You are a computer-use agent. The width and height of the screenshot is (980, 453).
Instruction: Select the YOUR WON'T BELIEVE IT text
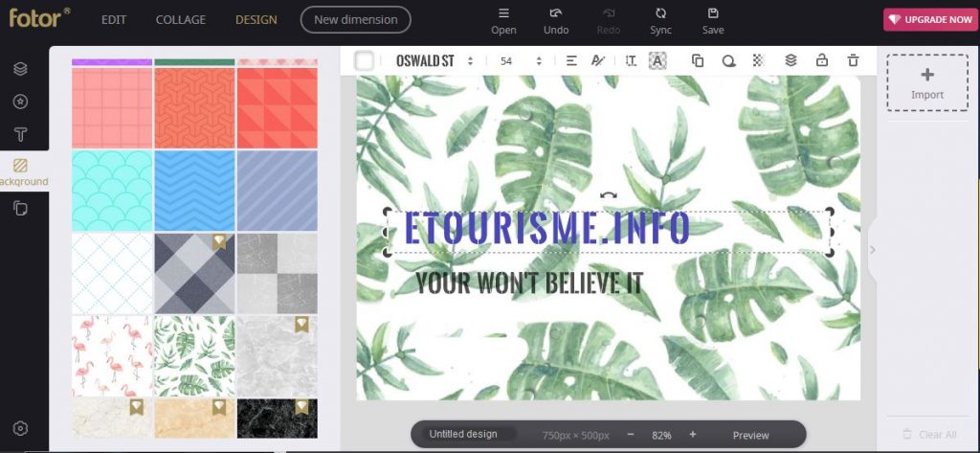coord(528,283)
